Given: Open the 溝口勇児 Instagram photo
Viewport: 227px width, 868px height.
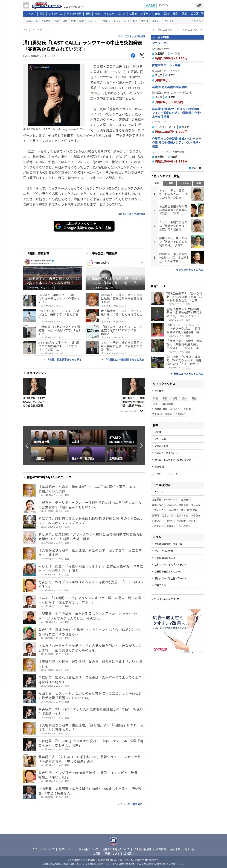Looking at the screenshot, I should point(54,95).
